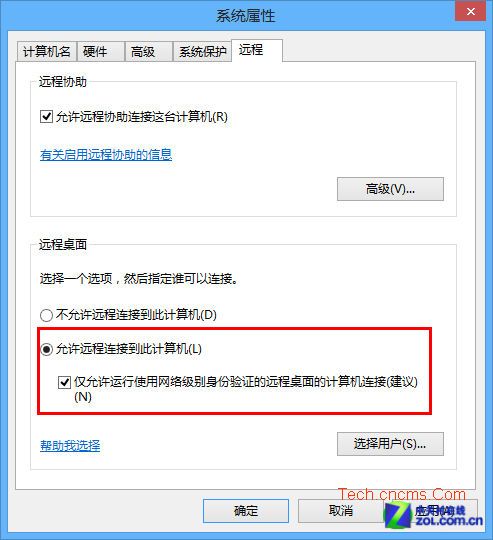Go to the 系统保护 tab
The height and width of the screenshot is (540, 493).
pyautogui.click(x=202, y=52)
